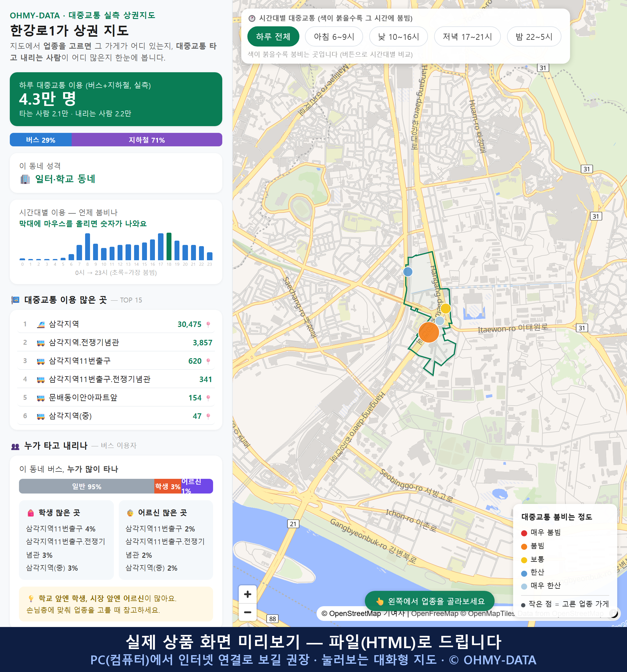The image size is (627, 672).
Task: Select the 삼각지역 row in TOP 15 list
Action: click(116, 324)
